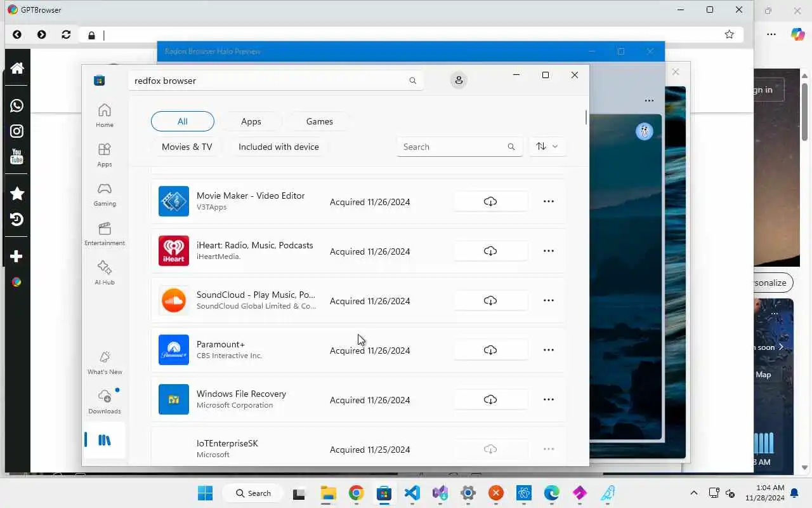The width and height of the screenshot is (812, 508).
Task: Open SoundCloud app icon thumbnail
Action: pyautogui.click(x=174, y=300)
